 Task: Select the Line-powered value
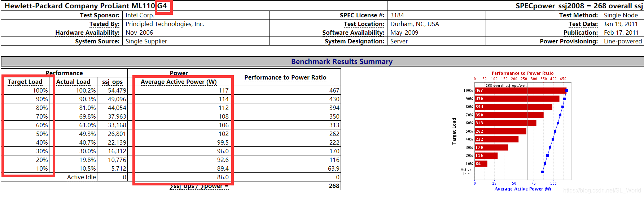pyautogui.click(x=623, y=41)
